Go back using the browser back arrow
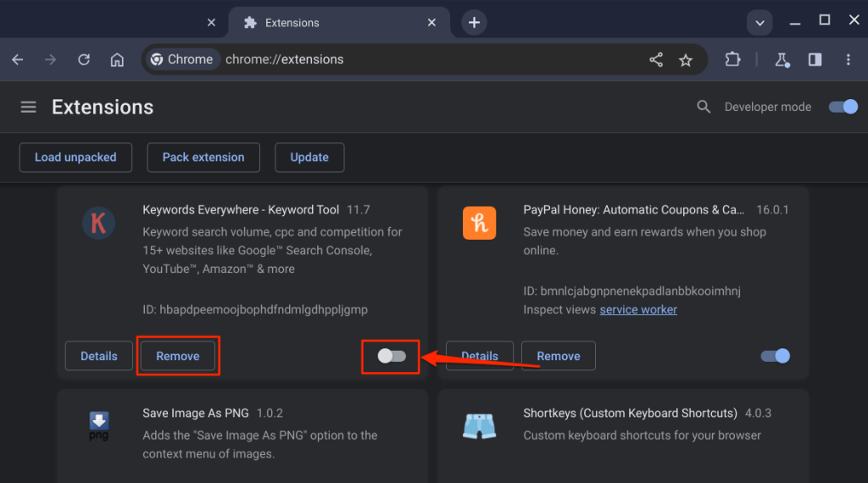868x483 pixels. pos(18,59)
